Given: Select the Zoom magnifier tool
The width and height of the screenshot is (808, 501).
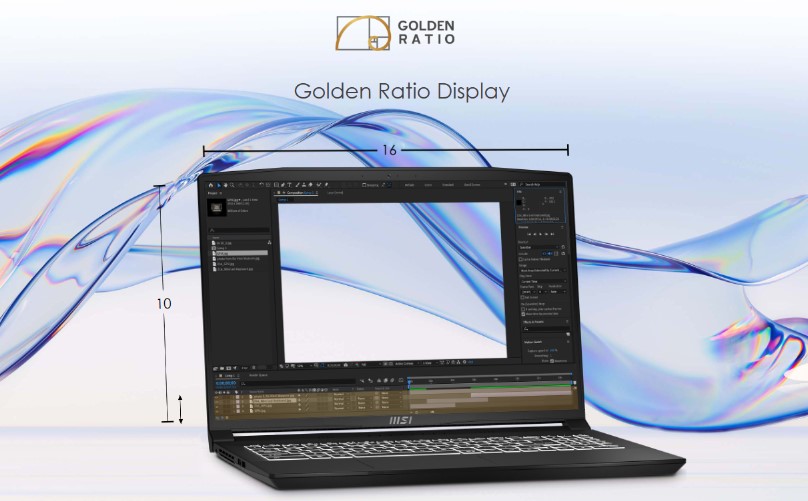Looking at the screenshot, I should (232, 185).
